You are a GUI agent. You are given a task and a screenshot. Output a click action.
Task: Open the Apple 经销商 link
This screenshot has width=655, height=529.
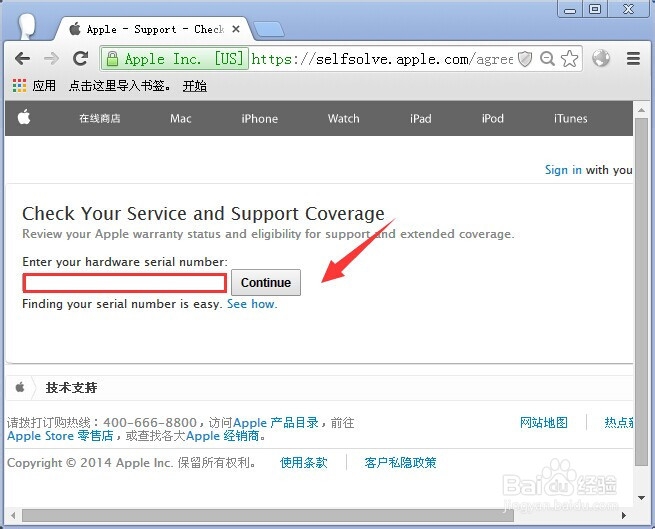click(223, 436)
